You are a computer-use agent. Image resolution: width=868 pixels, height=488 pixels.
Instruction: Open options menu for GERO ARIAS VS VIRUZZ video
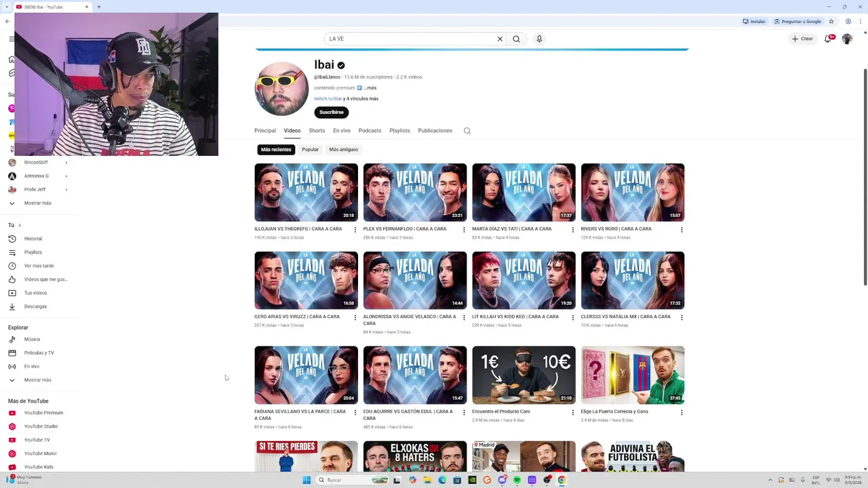[355, 317]
